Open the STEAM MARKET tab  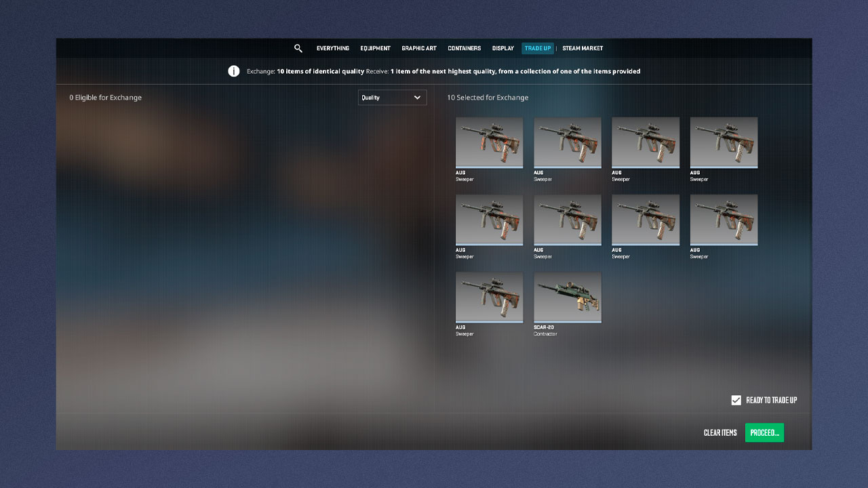click(x=582, y=48)
